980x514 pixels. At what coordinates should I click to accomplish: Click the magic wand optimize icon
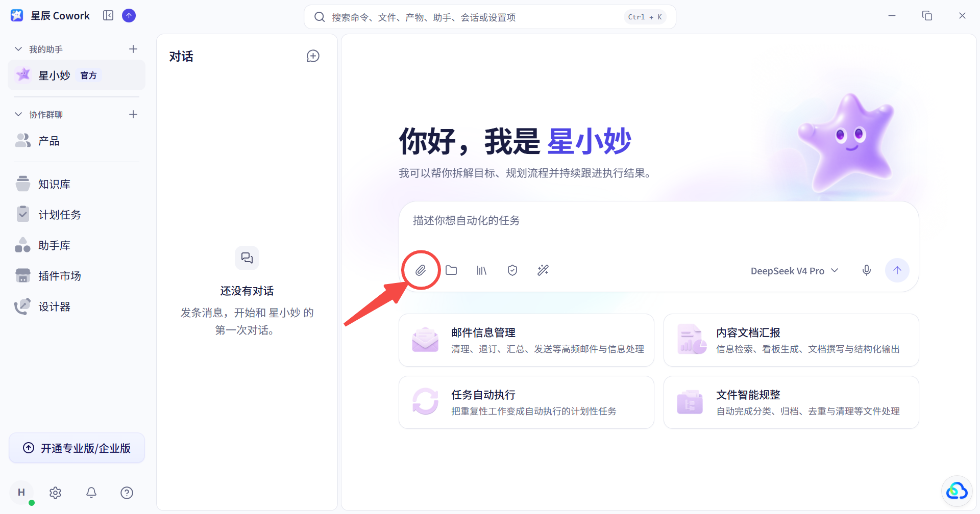543,270
